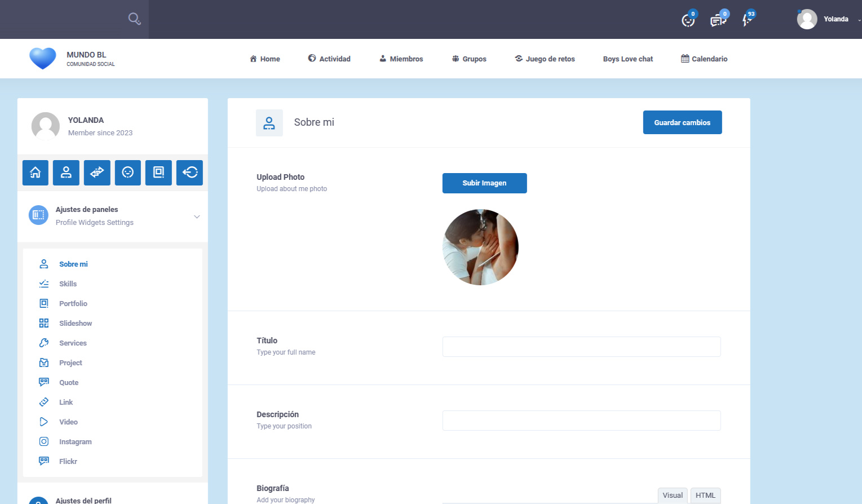Image resolution: width=862 pixels, height=504 pixels.
Task: Switch to the HTML editor tab
Action: tap(705, 495)
